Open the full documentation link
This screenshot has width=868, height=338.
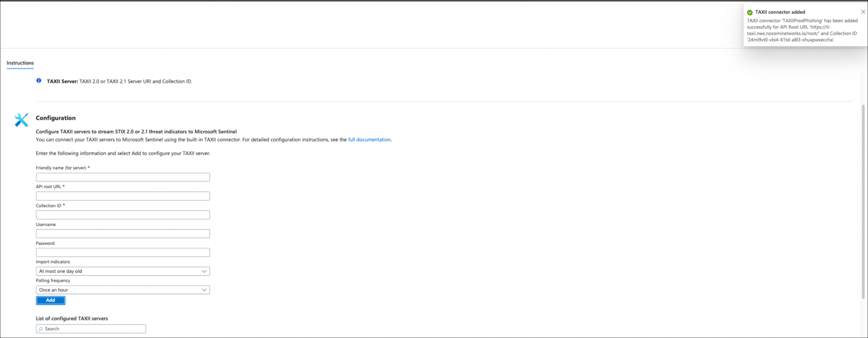tap(369, 139)
